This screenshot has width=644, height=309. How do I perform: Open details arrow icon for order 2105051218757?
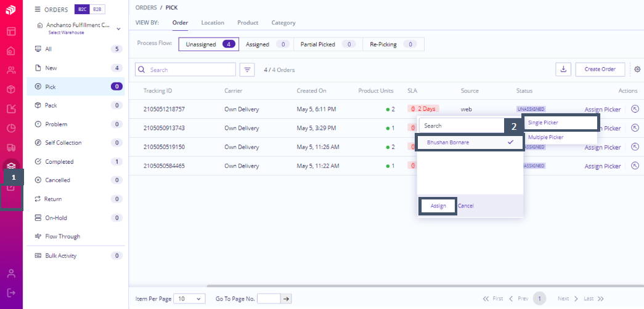635,109
